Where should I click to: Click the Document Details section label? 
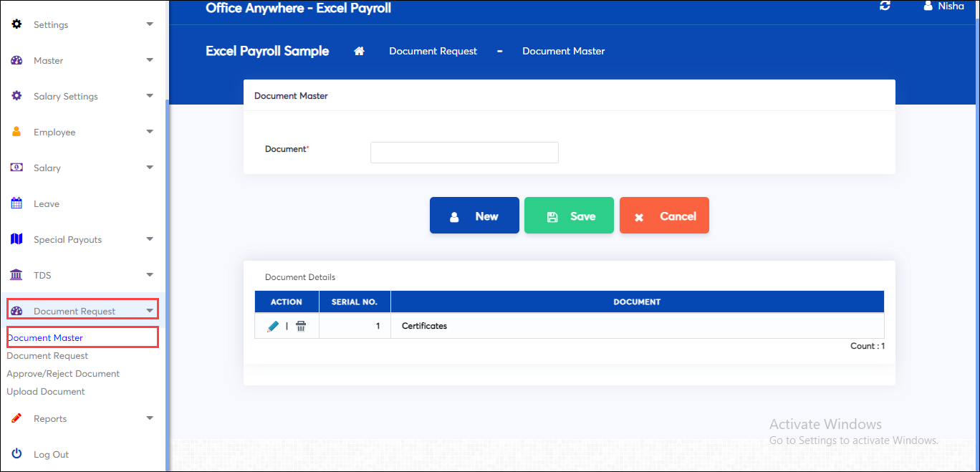click(x=300, y=277)
